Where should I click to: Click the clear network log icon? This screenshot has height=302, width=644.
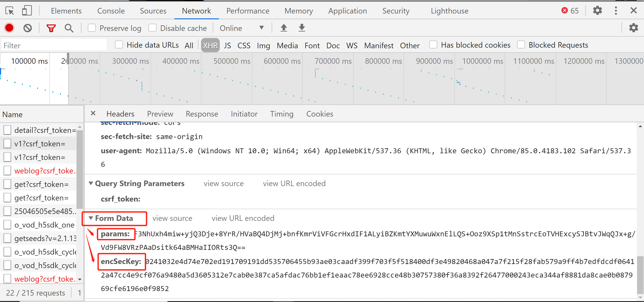point(28,28)
